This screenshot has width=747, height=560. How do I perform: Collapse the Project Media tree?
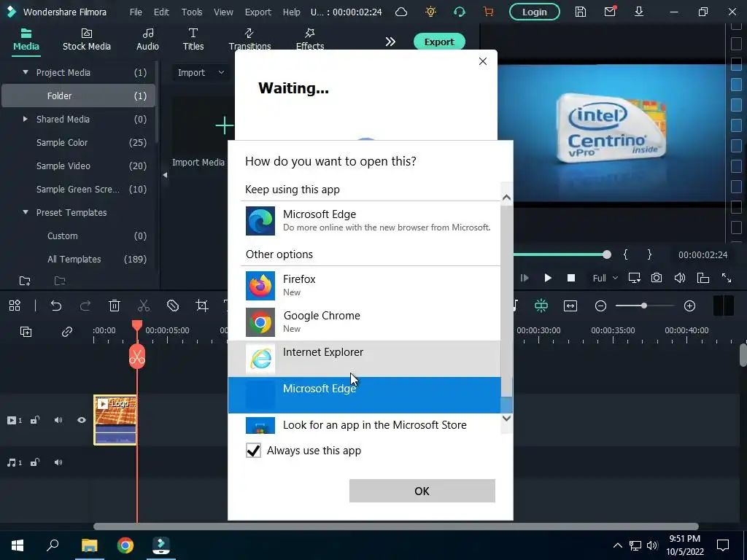click(26, 72)
